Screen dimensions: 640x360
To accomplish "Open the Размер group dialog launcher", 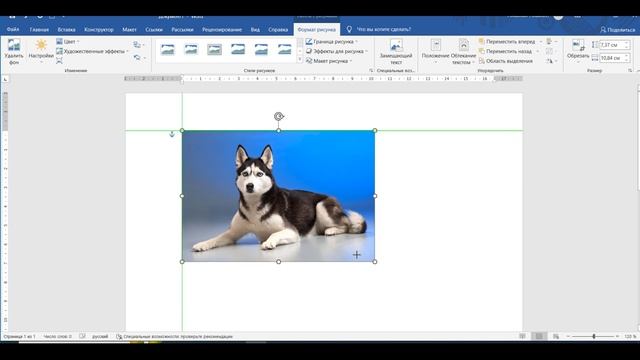I will [x=630, y=71].
